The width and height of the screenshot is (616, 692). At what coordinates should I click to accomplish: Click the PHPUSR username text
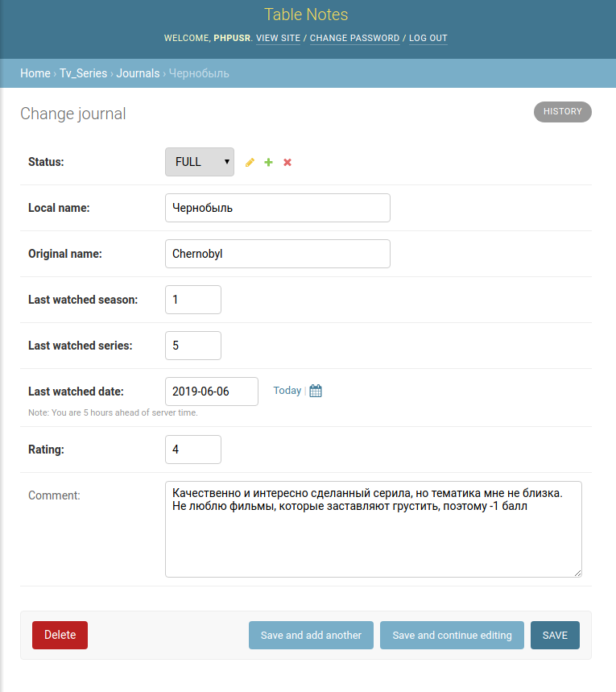pyautogui.click(x=232, y=38)
